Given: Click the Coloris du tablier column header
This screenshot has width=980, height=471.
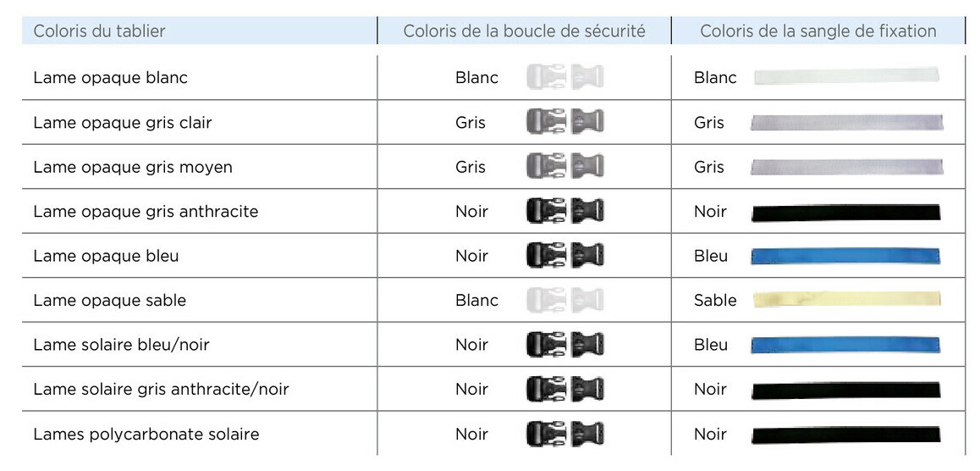Looking at the screenshot, I should 99,31.
